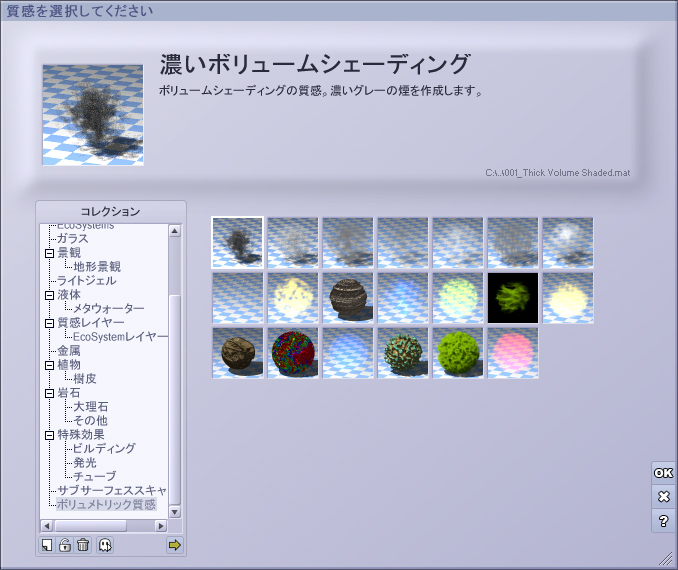Select the black background green material thumbnail

(x=513, y=298)
